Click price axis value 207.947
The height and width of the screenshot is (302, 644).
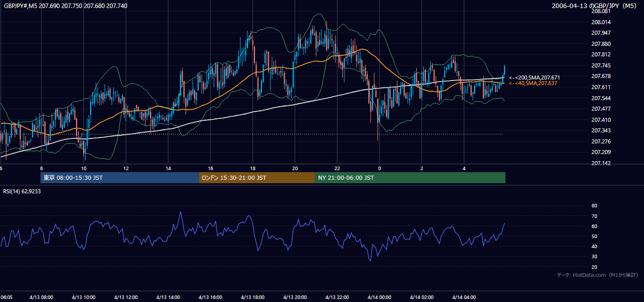point(601,33)
